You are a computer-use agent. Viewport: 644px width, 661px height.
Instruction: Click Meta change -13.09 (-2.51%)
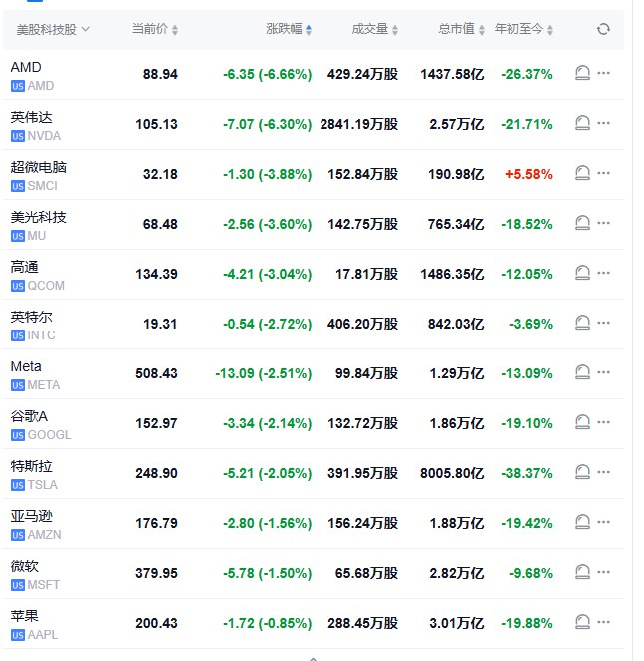(x=264, y=373)
